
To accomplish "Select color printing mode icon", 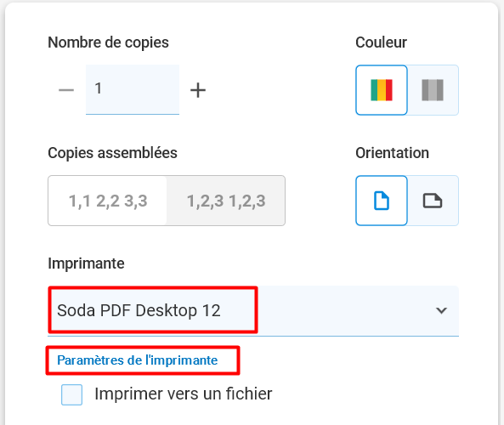I will coord(382,90).
